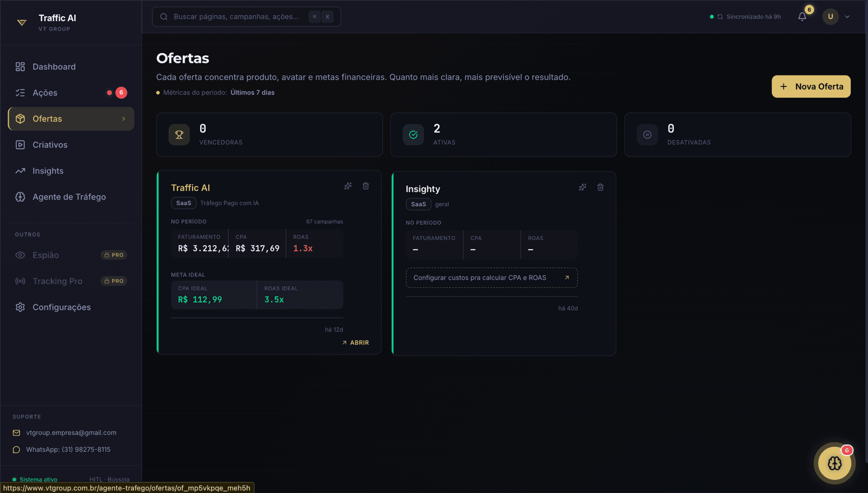Click the Nova Oferta button
868x493 pixels.
tap(811, 86)
